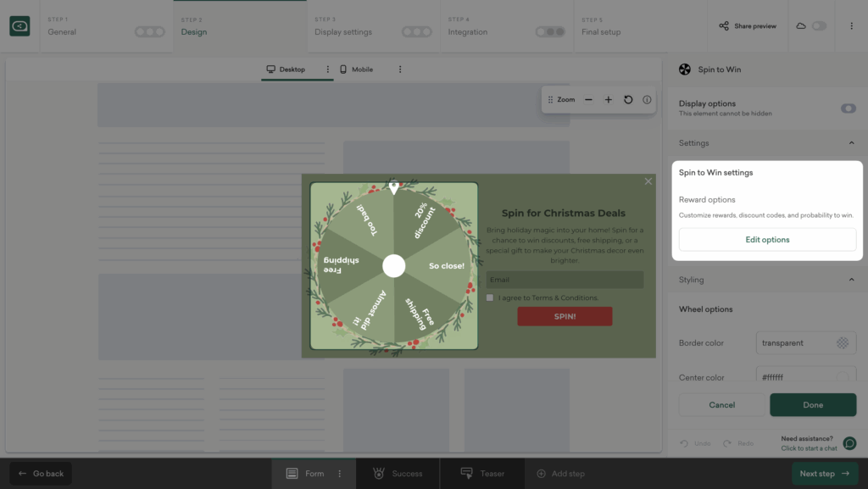Open the top-right three-dot menu

pos(851,26)
